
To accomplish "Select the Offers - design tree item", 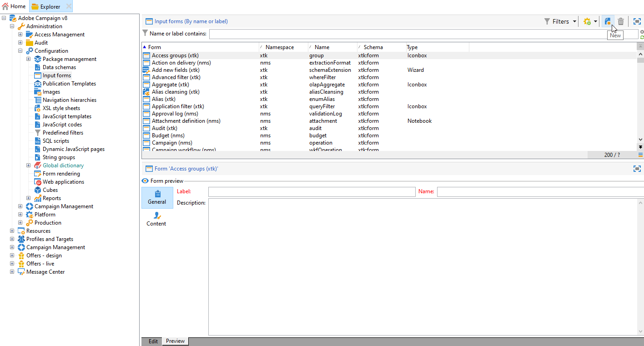I will click(44, 256).
